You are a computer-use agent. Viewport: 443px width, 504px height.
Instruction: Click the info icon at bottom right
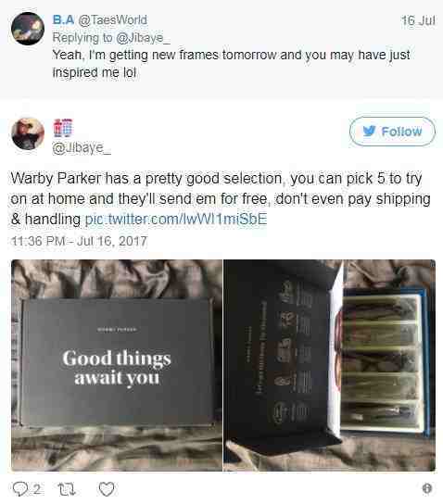pos(427,488)
